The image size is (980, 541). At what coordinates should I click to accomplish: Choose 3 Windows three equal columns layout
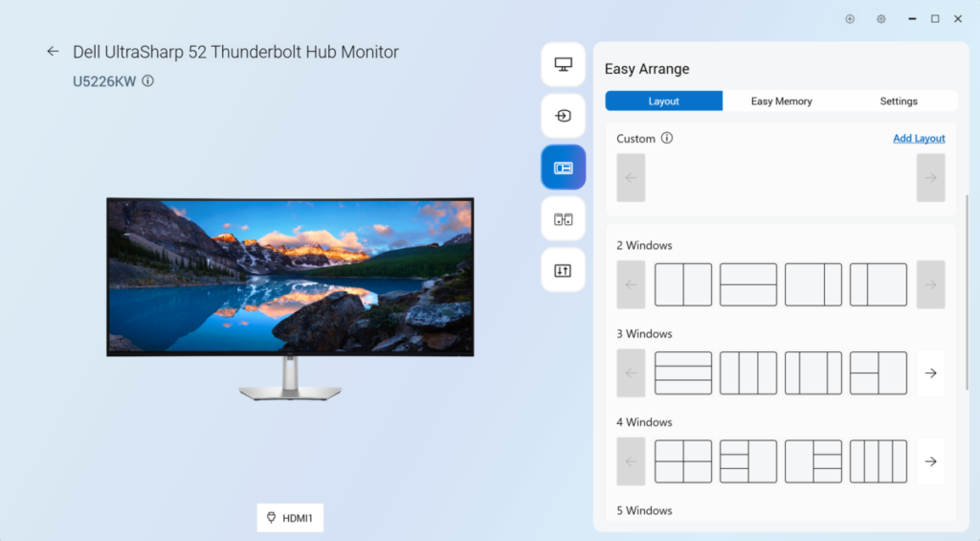748,372
